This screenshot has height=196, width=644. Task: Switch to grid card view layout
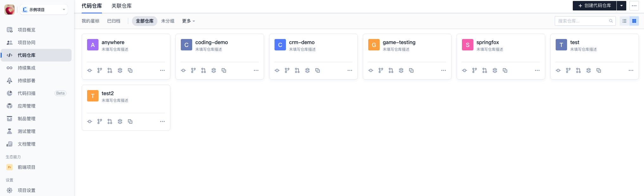tap(634, 21)
